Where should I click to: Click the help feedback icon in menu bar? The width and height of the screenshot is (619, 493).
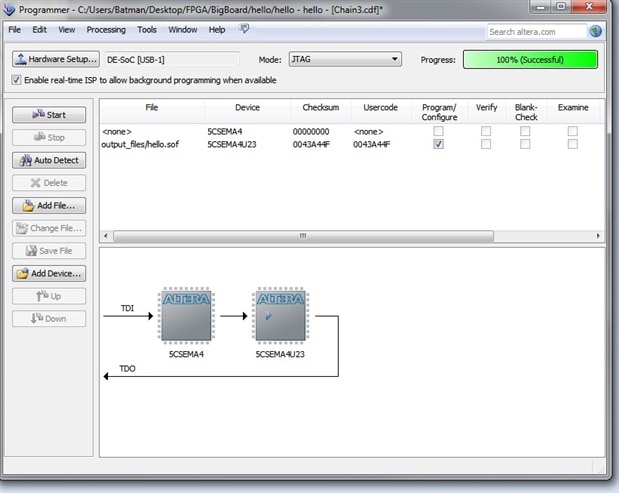point(244,28)
